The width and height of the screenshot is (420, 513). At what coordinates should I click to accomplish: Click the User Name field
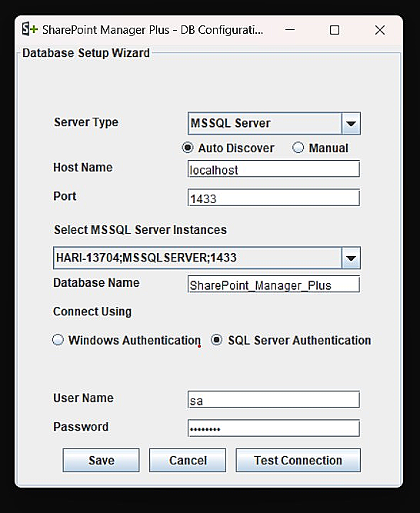point(274,399)
